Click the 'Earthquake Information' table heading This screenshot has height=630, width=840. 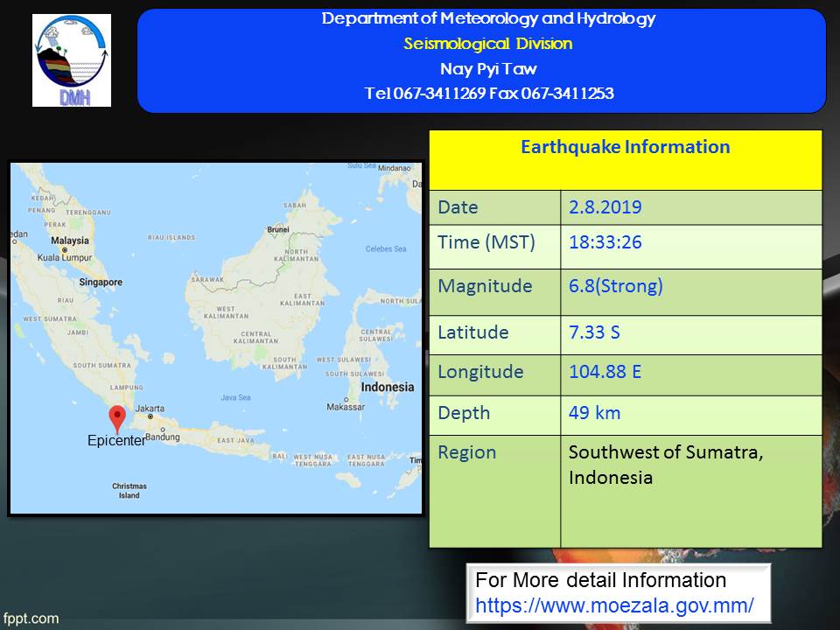tap(625, 147)
